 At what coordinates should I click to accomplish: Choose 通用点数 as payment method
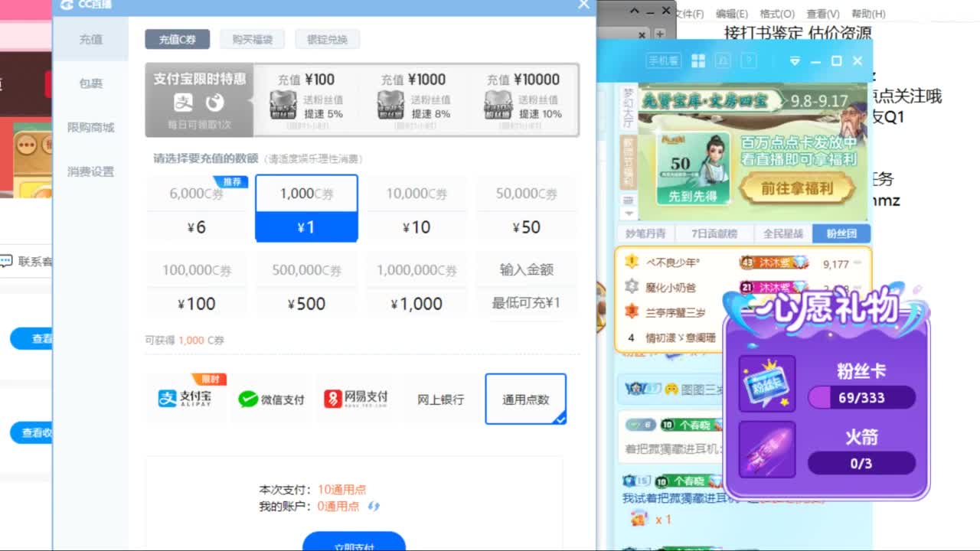525,398
